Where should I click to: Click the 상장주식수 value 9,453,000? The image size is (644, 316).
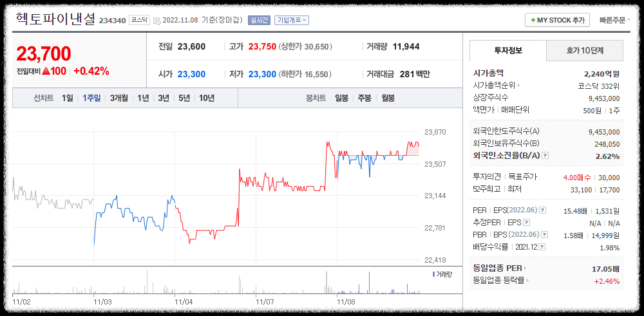pos(604,98)
